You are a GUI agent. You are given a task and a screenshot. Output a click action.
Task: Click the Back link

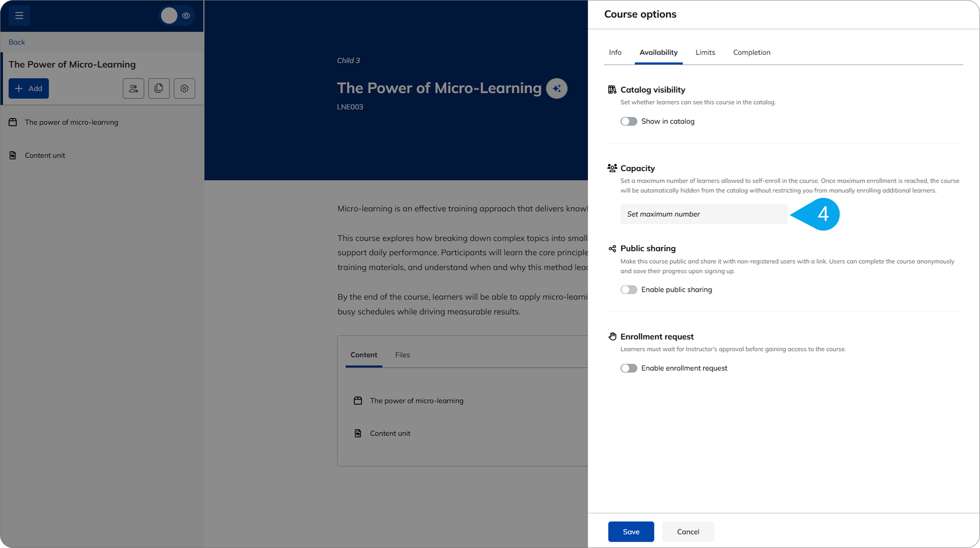17,42
